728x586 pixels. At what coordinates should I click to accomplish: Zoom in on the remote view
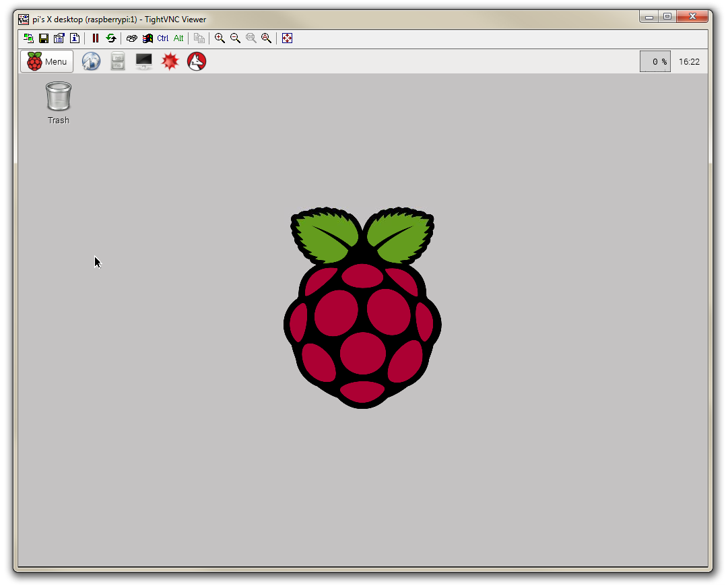(x=220, y=38)
